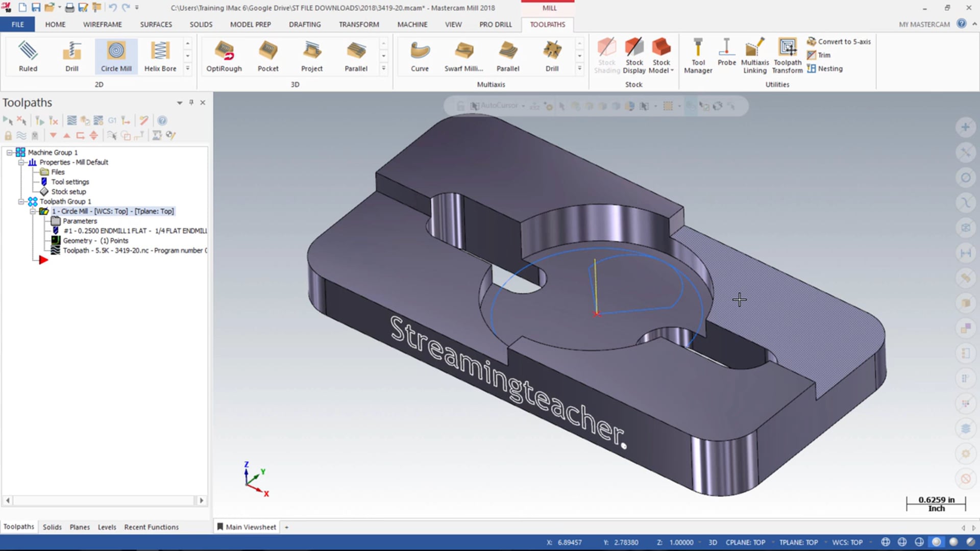The image size is (980, 551).
Task: Collapse the Toolpath Group 1 node
Action: (21, 202)
